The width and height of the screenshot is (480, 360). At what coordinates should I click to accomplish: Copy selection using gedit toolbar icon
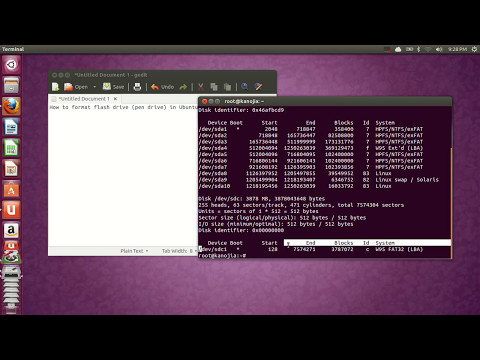point(214,87)
